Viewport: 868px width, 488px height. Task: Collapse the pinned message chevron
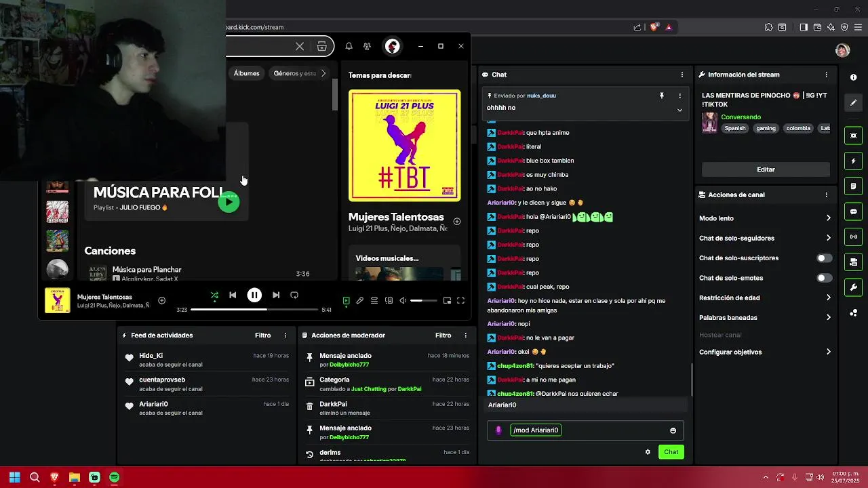[679, 110]
